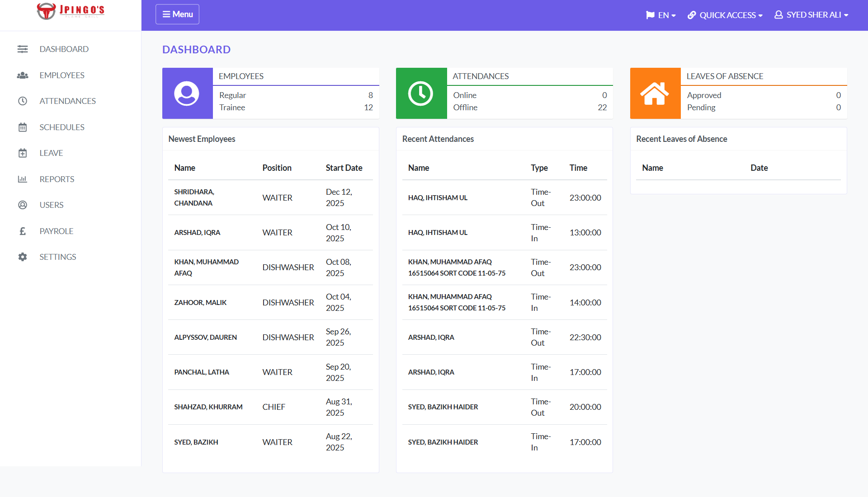Click the Dashboard sliders icon in sidebar
The image size is (868, 497).
(x=23, y=49)
